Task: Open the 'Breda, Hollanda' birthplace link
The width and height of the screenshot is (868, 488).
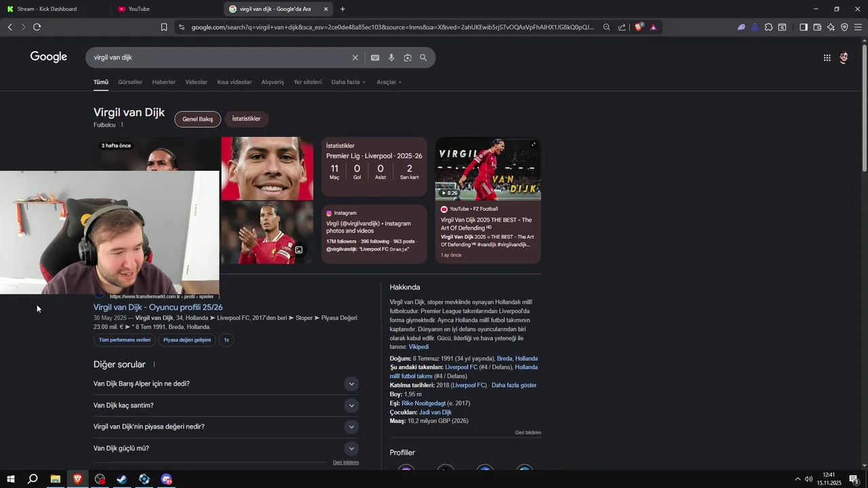Action: coord(517,359)
